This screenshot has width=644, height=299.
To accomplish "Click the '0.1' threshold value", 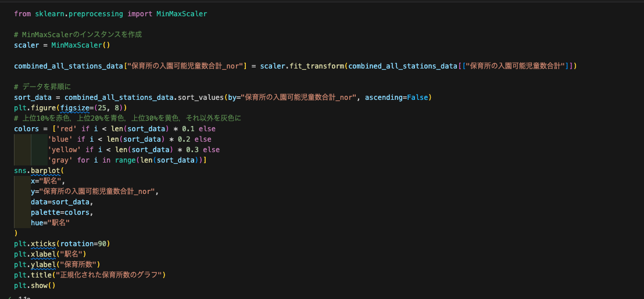I will 188,129.
